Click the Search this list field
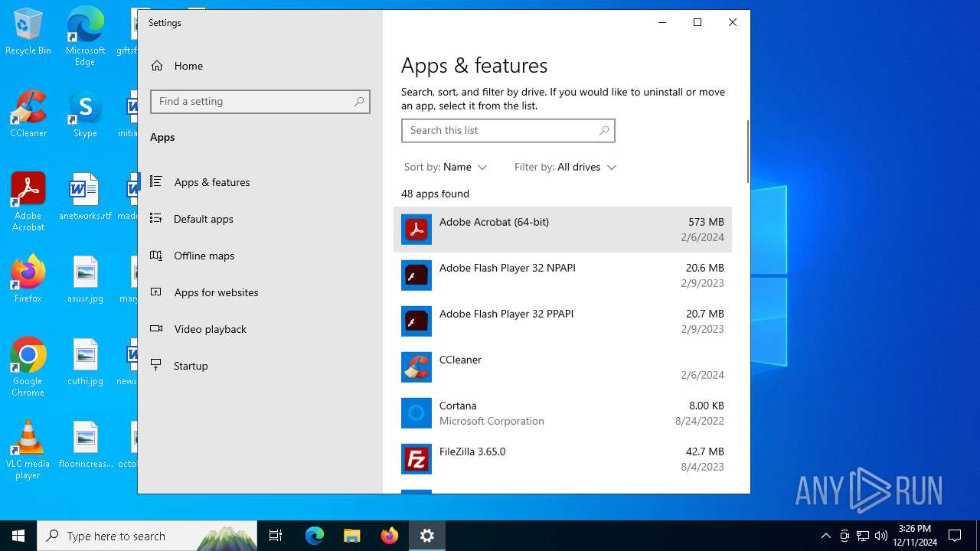The image size is (980, 551). pyautogui.click(x=508, y=131)
